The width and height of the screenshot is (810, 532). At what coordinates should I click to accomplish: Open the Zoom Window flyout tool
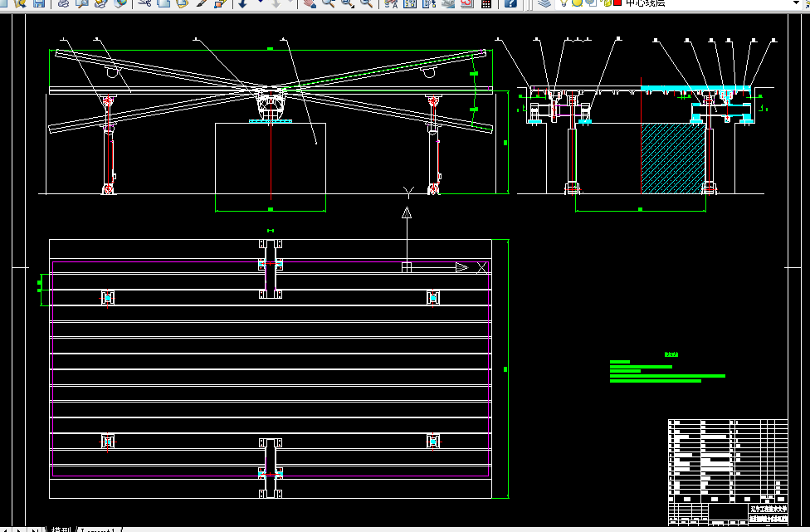(347, 3)
